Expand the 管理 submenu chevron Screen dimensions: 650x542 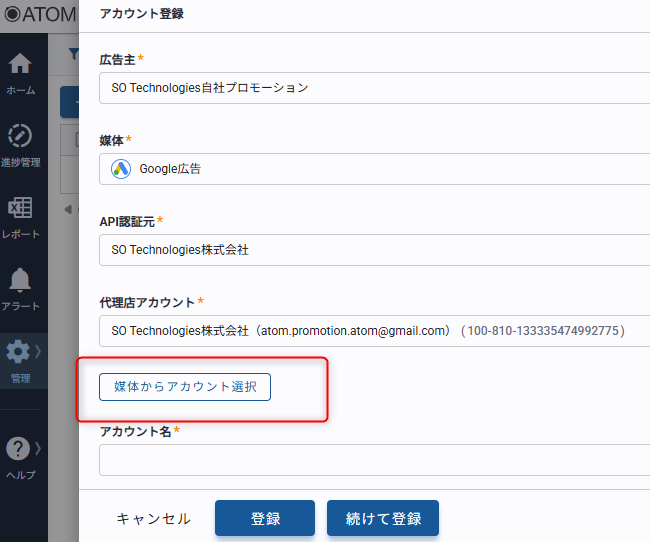39,351
